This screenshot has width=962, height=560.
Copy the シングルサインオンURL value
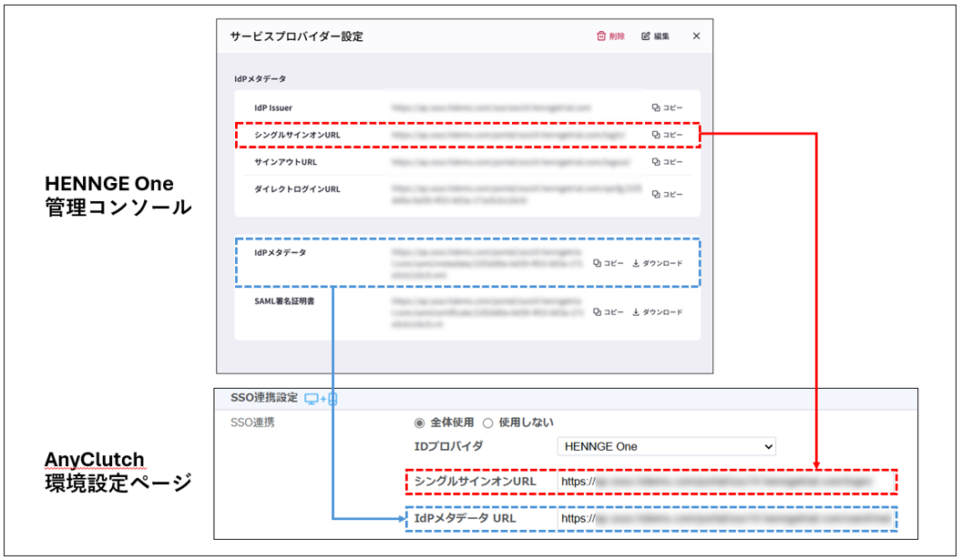tap(668, 135)
